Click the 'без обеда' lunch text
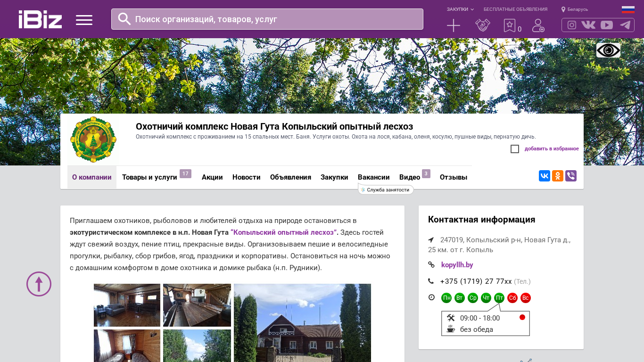Screen dimensions: 644x362 click(477, 329)
